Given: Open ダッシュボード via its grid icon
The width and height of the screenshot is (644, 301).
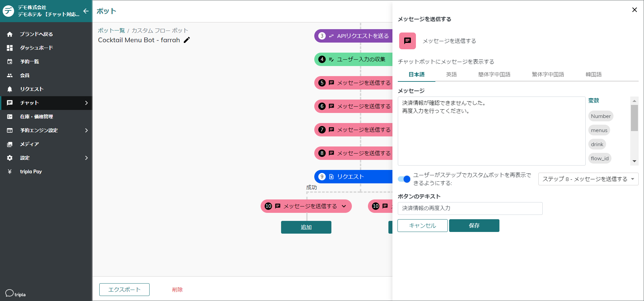Looking at the screenshot, I should click(10, 48).
